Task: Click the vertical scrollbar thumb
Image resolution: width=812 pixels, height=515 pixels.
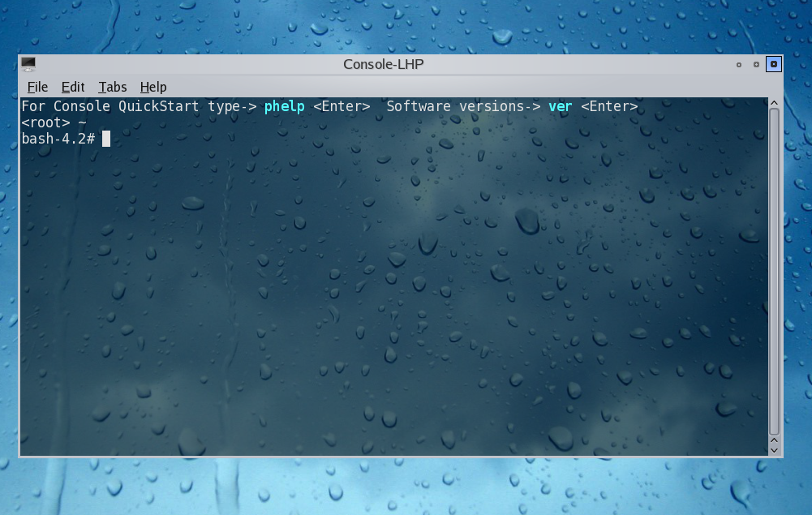Action: pyautogui.click(x=774, y=272)
